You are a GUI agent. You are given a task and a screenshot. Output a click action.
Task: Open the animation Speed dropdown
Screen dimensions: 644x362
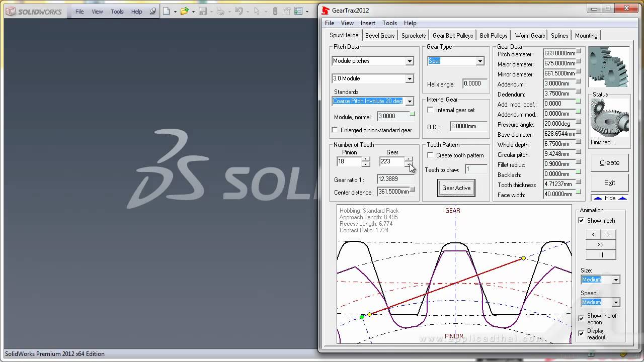click(x=616, y=303)
